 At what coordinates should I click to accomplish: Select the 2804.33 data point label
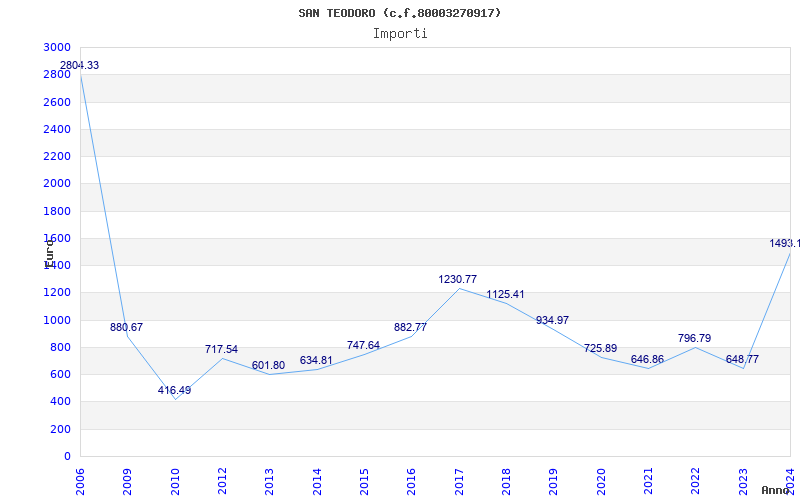pyautogui.click(x=79, y=65)
